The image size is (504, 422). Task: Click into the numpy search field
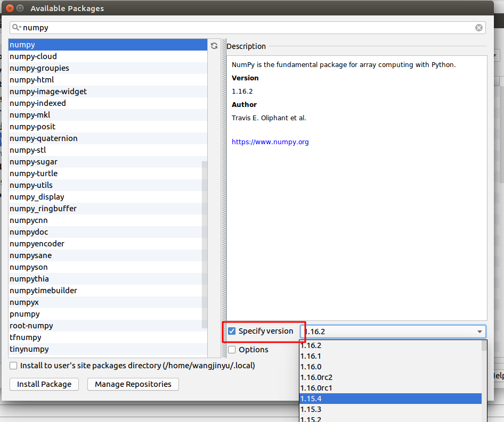tap(248, 28)
